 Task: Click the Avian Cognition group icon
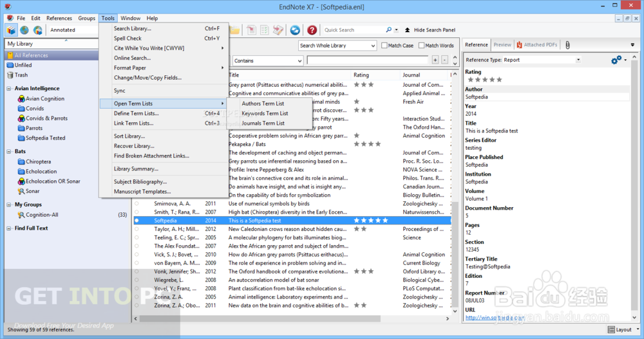pyautogui.click(x=21, y=99)
